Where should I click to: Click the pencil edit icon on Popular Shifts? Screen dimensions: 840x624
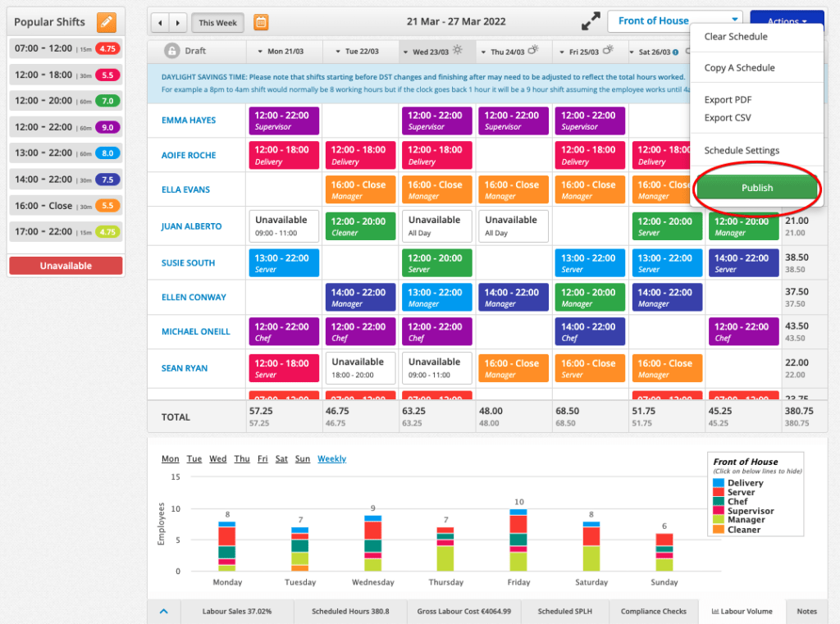tap(106, 22)
